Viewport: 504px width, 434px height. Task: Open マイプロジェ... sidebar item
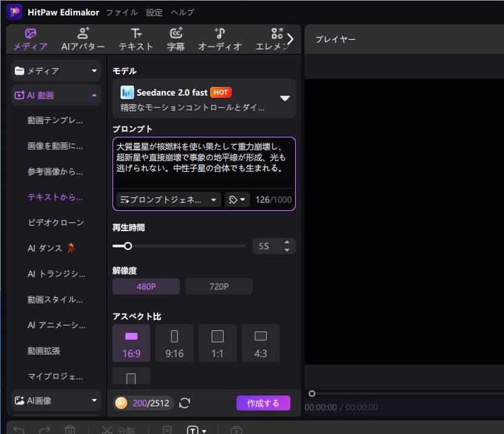[x=55, y=376]
